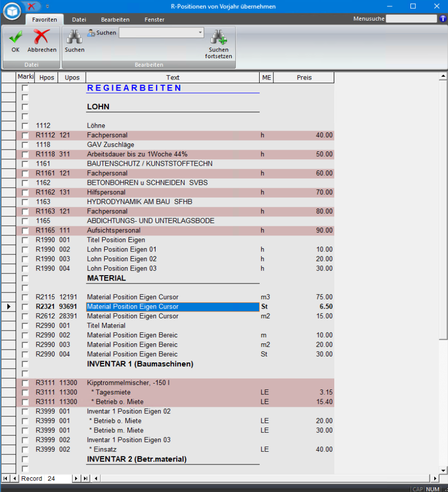Mark the R1165 Aufsichtspersonal checkbox
This screenshot has height=492, width=448.
[25, 231]
